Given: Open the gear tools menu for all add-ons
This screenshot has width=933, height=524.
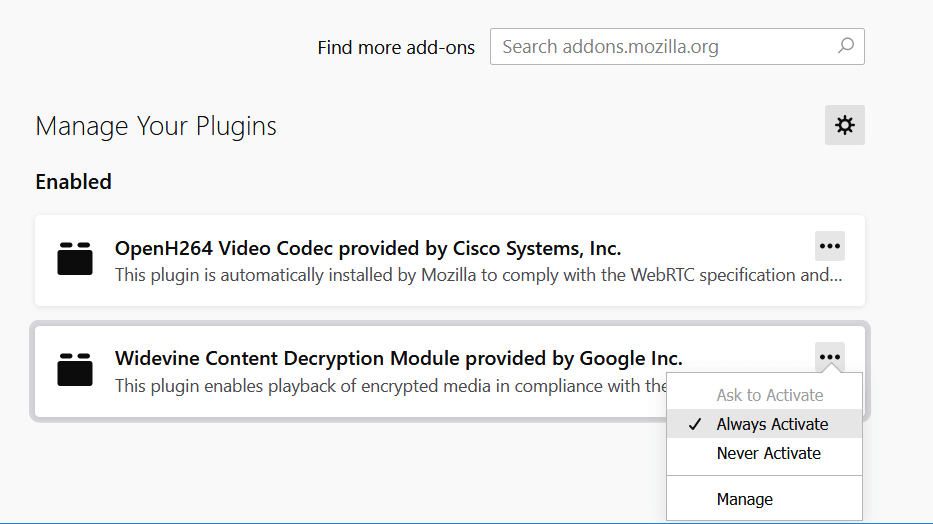Looking at the screenshot, I should [x=845, y=125].
